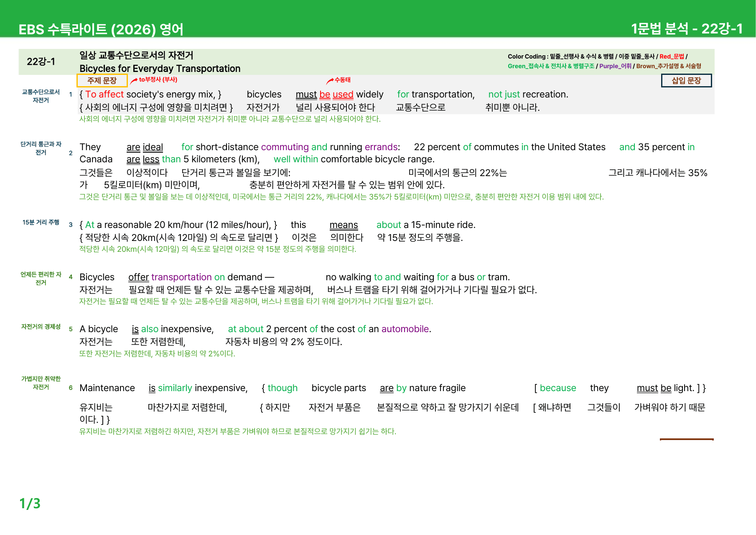Click 'Green_접속사 & 전치사 & 병렬구조' legend entry

(551, 66)
